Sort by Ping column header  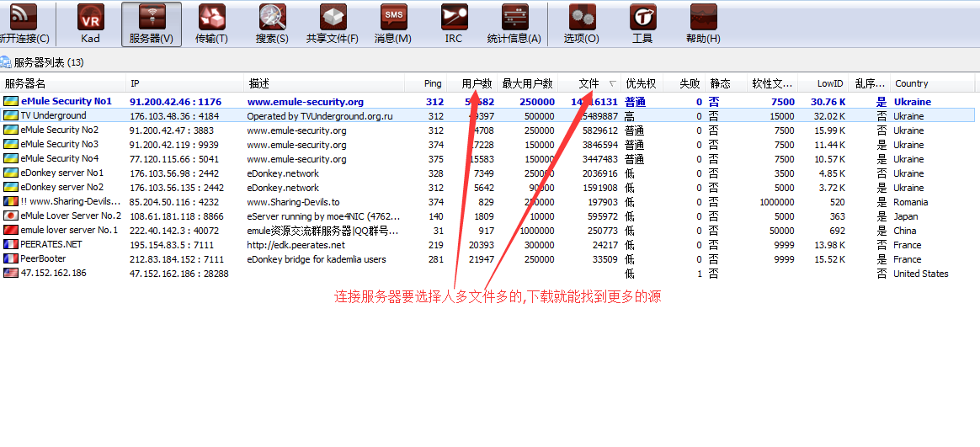426,83
